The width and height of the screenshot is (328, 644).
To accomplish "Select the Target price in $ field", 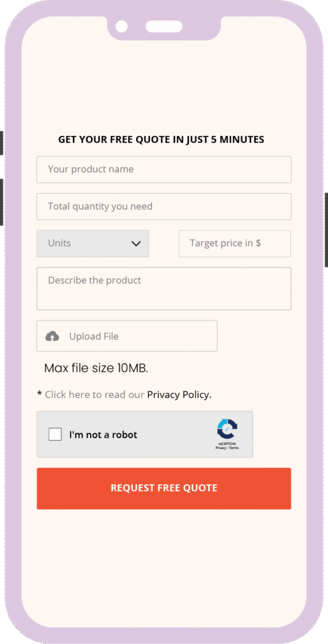I will coord(235,243).
